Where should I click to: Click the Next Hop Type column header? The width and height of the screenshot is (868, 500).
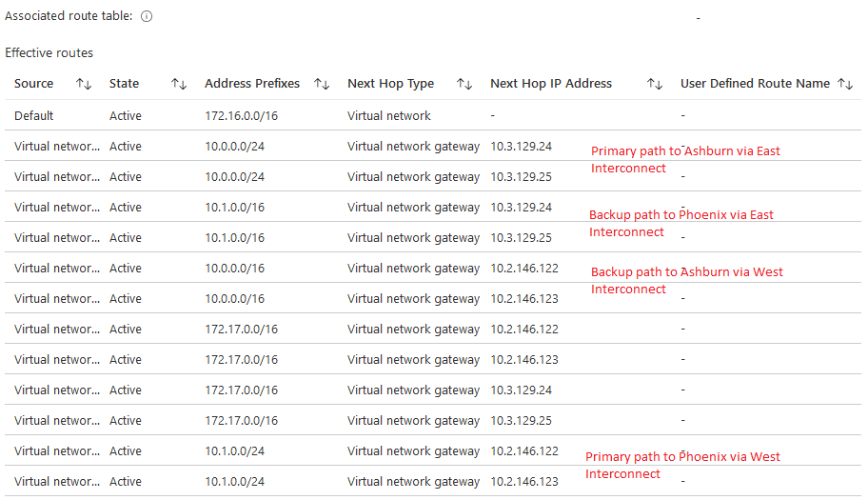pyautogui.click(x=390, y=84)
